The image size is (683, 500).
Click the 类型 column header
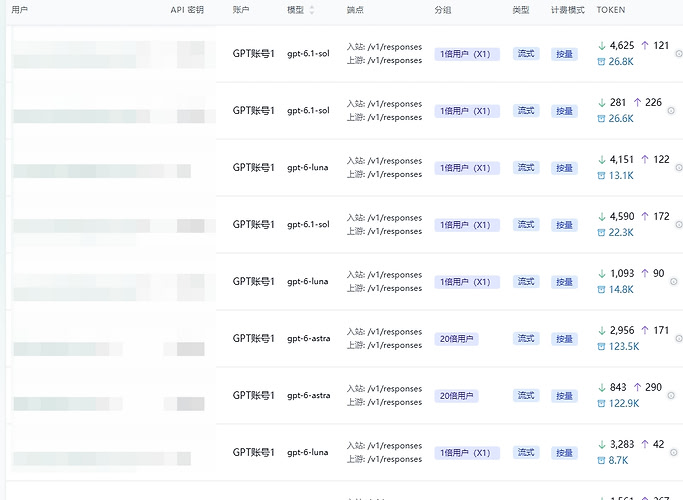pyautogui.click(x=521, y=10)
